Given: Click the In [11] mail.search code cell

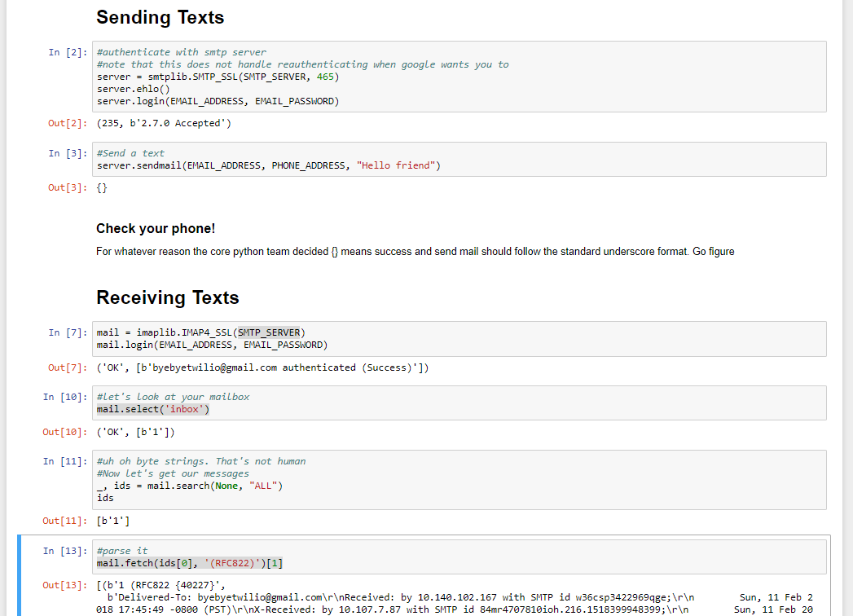Looking at the screenshot, I should [459, 480].
